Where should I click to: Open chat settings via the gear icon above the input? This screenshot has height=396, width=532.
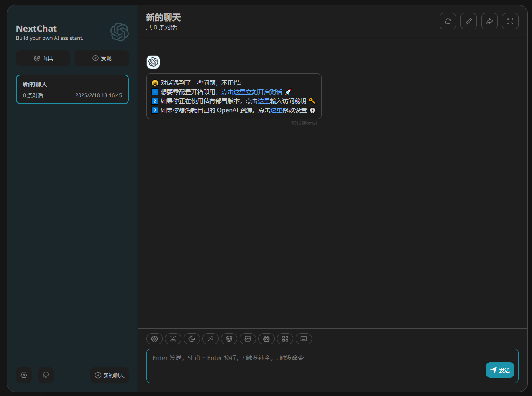pyautogui.click(x=154, y=339)
